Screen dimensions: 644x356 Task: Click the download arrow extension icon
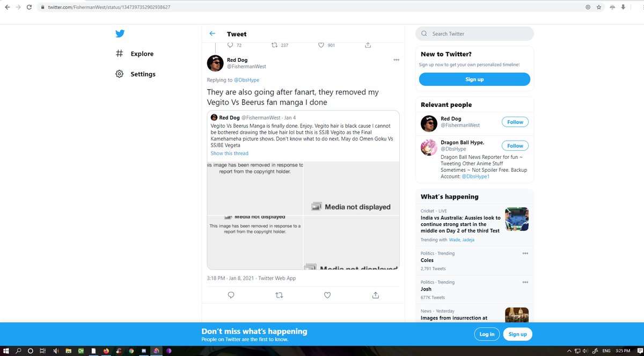point(623,7)
